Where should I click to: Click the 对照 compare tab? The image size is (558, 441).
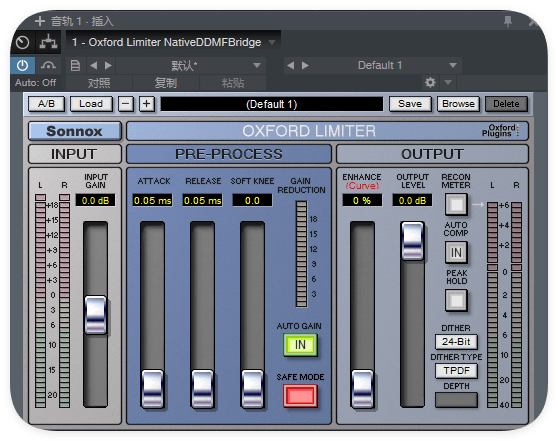(x=99, y=83)
